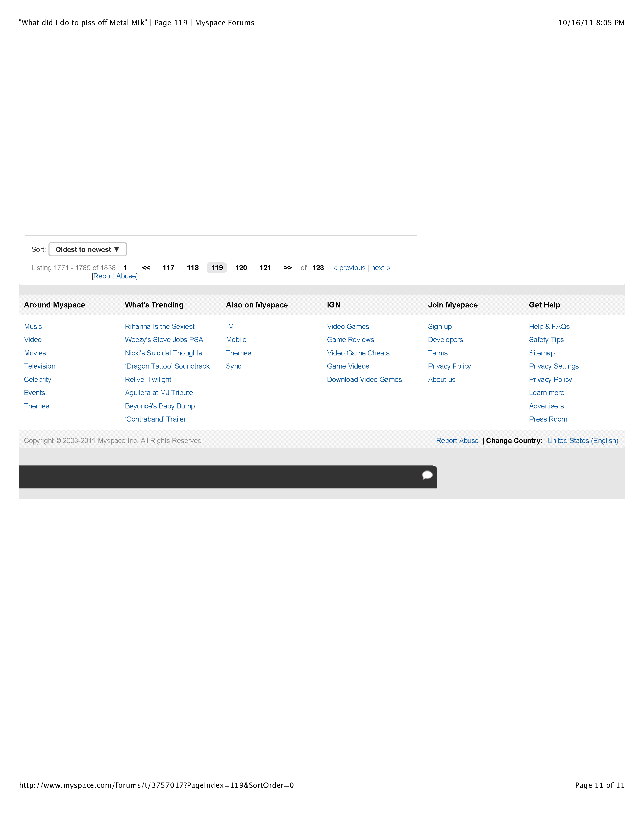644x833 pixels.
Task: Click the double left arrow pagination
Action: point(146,268)
